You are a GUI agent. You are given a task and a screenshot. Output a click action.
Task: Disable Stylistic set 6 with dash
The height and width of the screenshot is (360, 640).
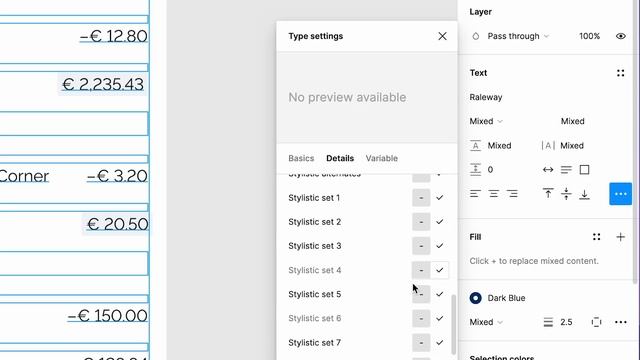421,318
